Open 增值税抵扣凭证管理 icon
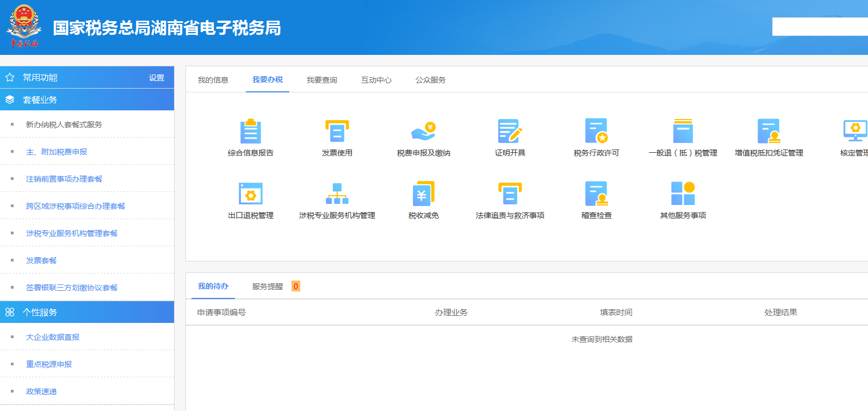Image resolution: width=868 pixels, height=411 pixels. (x=769, y=131)
